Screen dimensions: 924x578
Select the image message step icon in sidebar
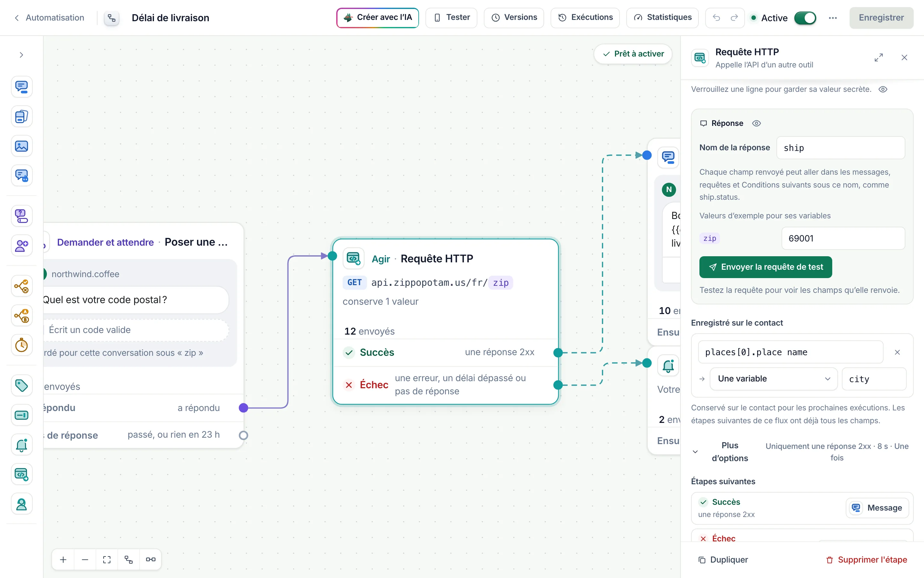pos(21,146)
